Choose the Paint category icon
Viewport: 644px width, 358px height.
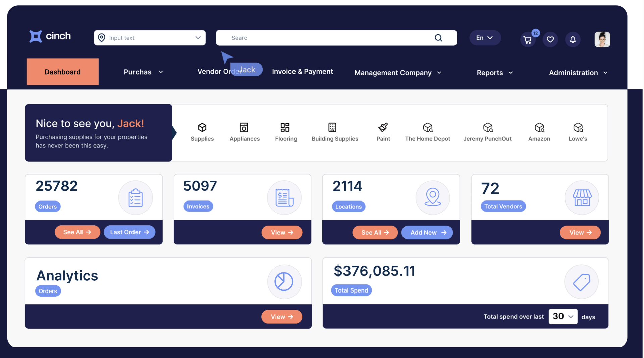pyautogui.click(x=383, y=127)
